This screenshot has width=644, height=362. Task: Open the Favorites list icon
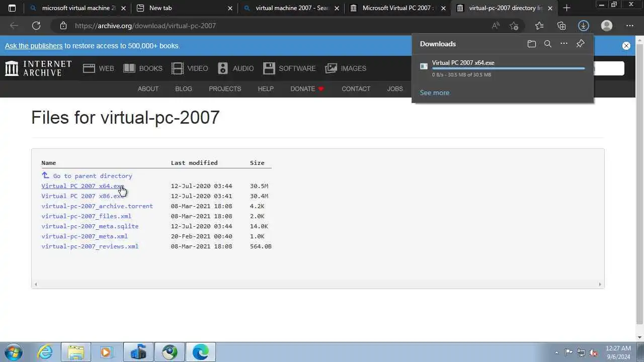pyautogui.click(x=539, y=26)
